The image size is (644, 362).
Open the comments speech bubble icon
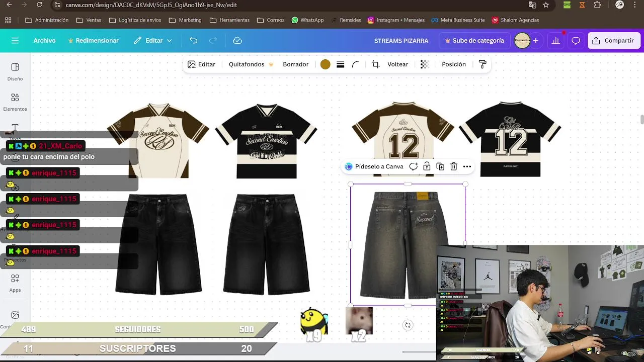(x=576, y=41)
